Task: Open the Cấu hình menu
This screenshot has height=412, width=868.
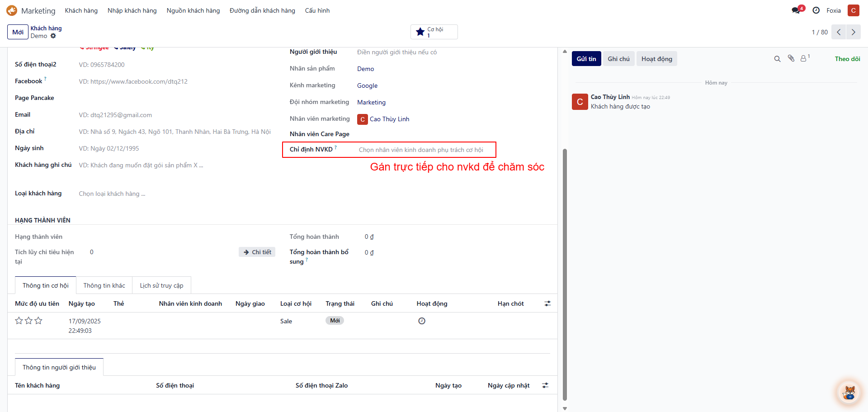Action: (317, 10)
